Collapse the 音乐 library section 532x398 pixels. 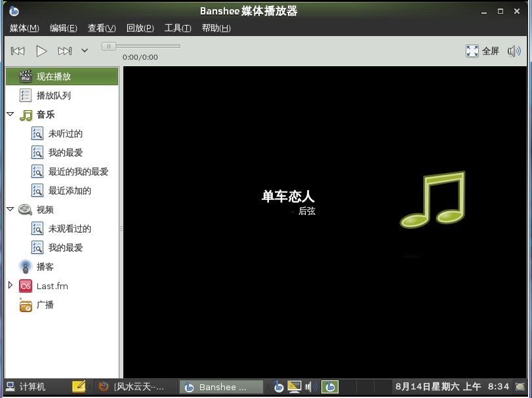tap(10, 114)
